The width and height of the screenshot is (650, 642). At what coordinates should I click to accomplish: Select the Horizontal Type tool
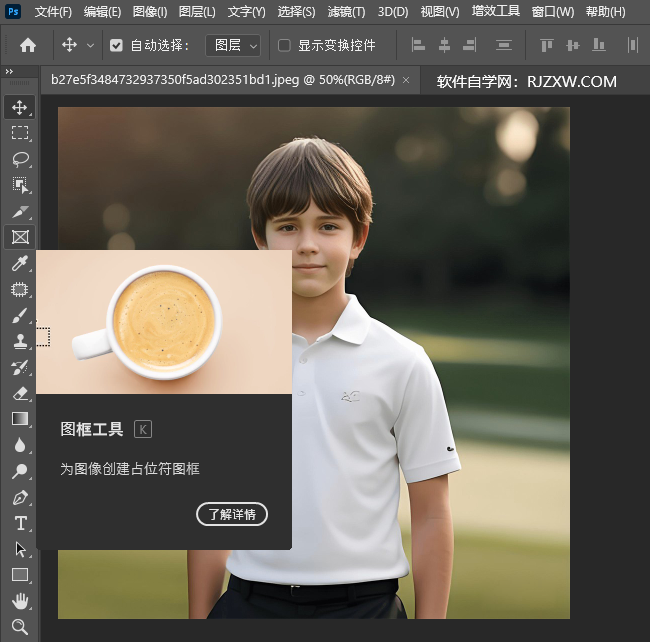point(19,523)
